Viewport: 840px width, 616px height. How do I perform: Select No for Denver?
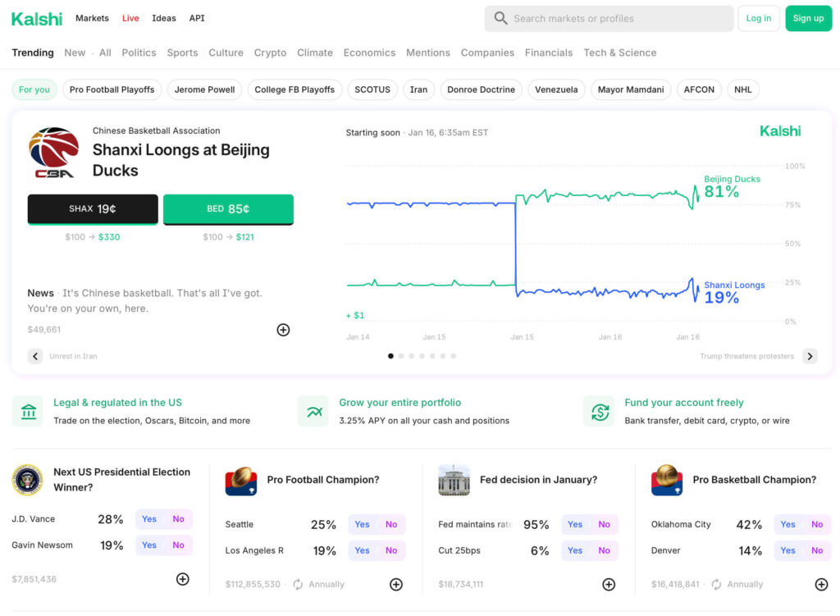click(817, 550)
